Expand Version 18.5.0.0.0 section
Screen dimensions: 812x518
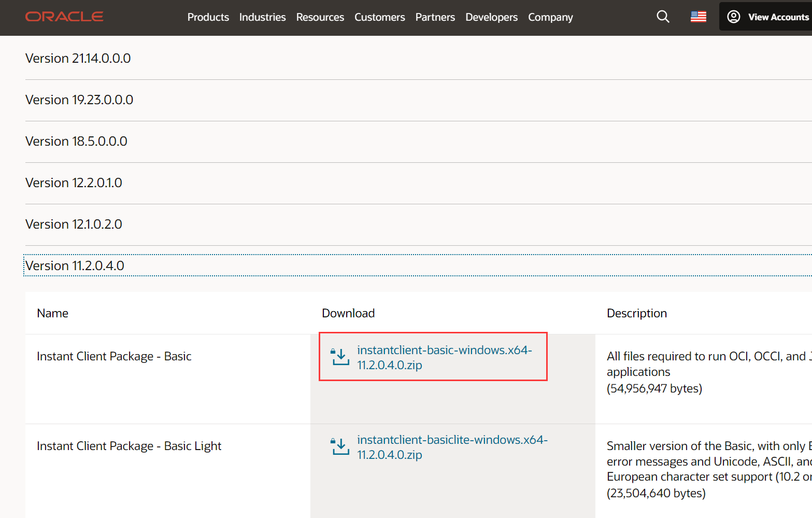[x=76, y=141]
